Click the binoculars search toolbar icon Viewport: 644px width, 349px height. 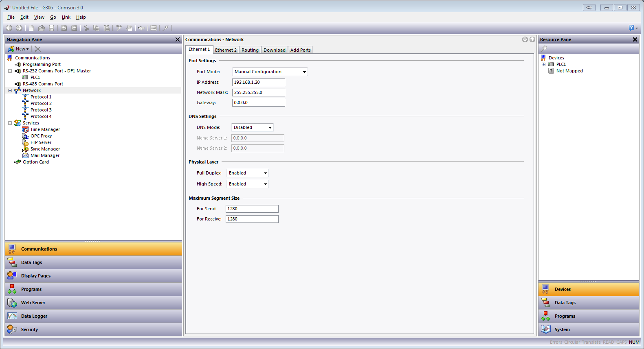pyautogui.click(x=141, y=28)
